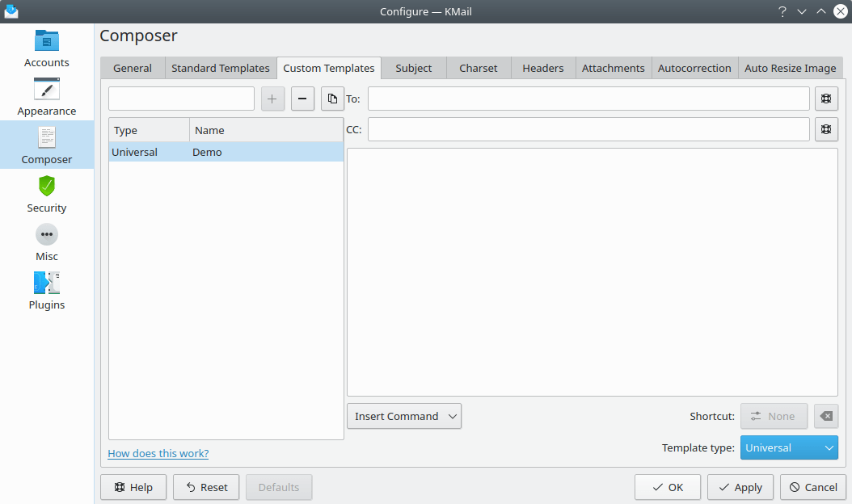Apply the composer changes

click(740, 487)
